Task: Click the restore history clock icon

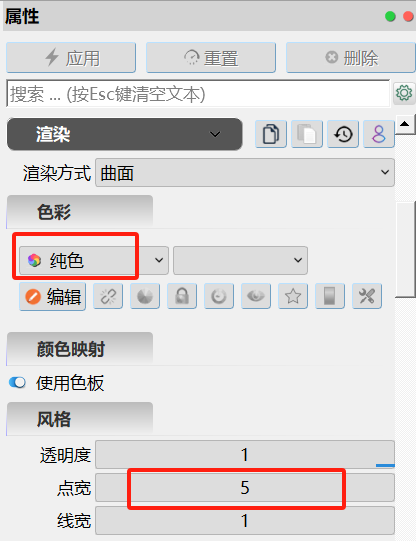Action: click(x=343, y=134)
